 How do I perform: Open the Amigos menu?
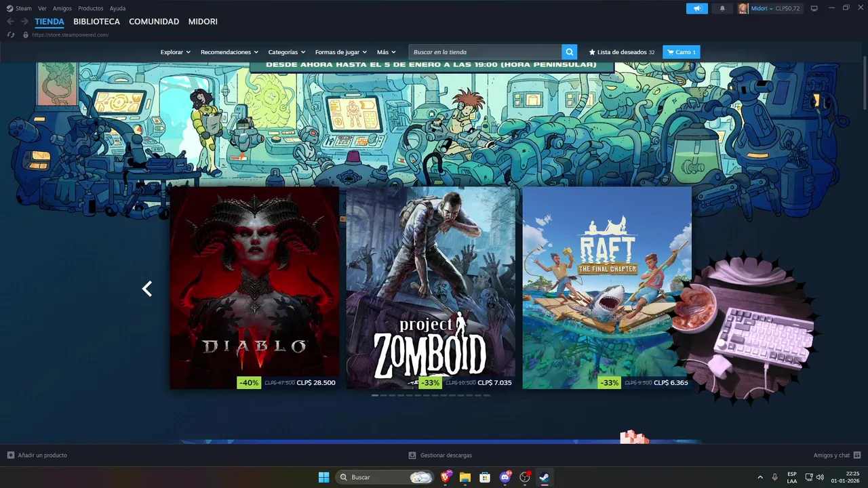(62, 8)
